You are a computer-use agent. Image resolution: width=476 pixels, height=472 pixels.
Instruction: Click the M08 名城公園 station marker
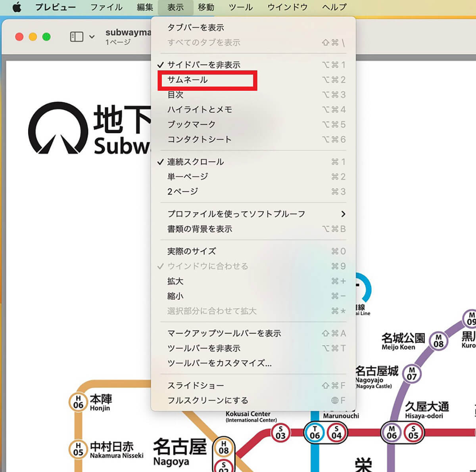(x=438, y=341)
